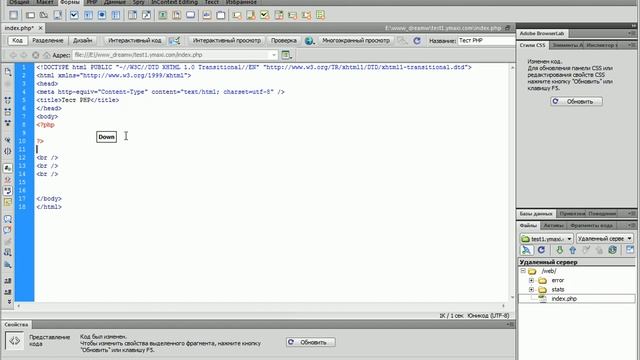Open the Файлы panel options menu

pyautogui.click(x=631, y=225)
